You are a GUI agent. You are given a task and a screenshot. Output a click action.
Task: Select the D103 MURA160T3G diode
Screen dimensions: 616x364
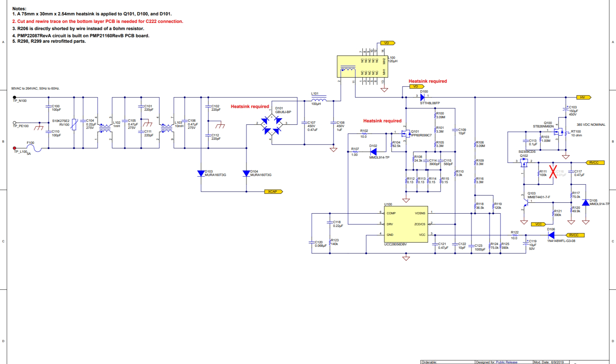201,174
